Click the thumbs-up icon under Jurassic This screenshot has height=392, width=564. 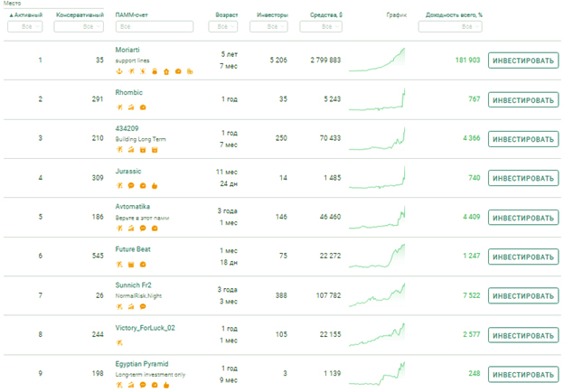[155, 185]
